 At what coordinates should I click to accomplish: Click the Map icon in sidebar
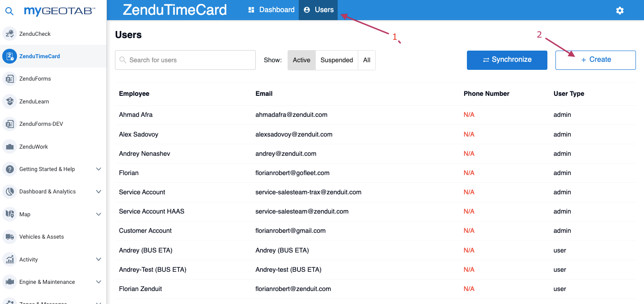pos(9,214)
